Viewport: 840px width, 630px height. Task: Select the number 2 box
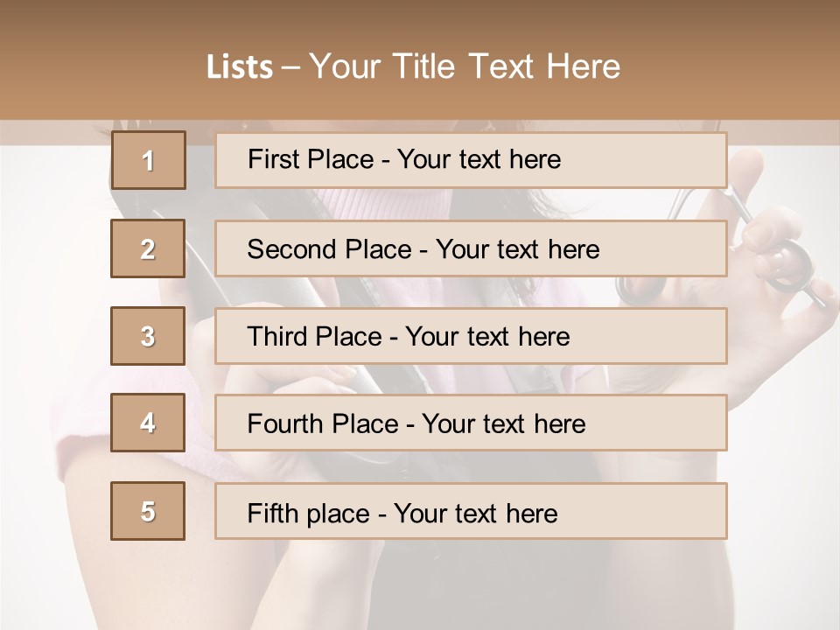(x=148, y=248)
